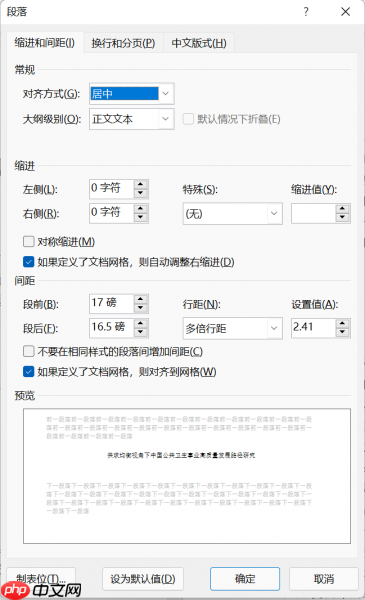Open the 行距 dropdown showing 多倍行距
Viewport: 365px width, 600px height.
[x=233, y=328]
